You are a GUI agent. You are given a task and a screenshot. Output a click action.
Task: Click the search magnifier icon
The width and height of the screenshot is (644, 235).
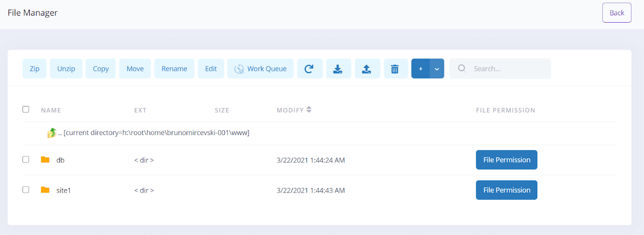(x=462, y=68)
